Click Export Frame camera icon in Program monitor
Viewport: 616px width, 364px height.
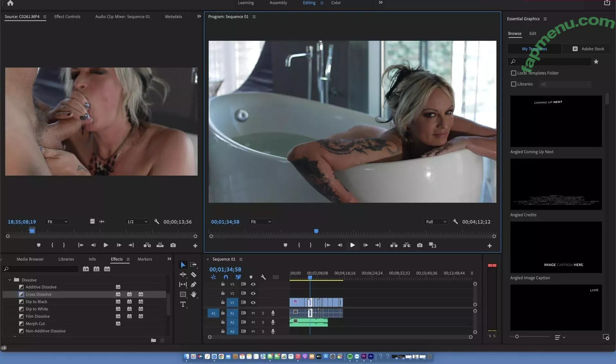(x=420, y=245)
